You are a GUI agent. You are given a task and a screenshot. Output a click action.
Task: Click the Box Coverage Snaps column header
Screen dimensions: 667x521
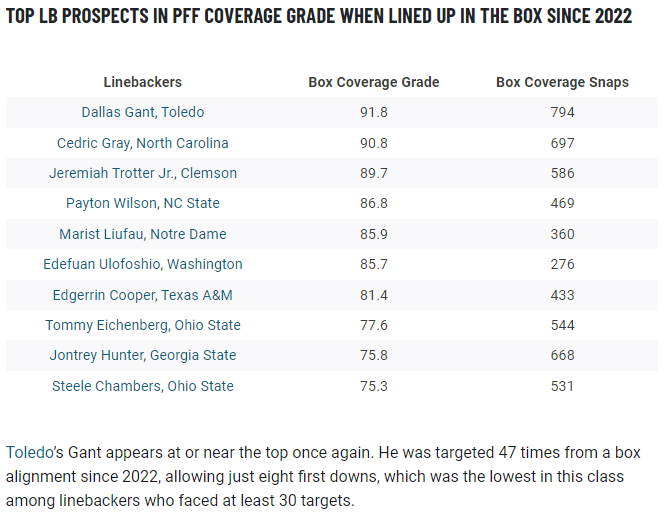tap(562, 82)
